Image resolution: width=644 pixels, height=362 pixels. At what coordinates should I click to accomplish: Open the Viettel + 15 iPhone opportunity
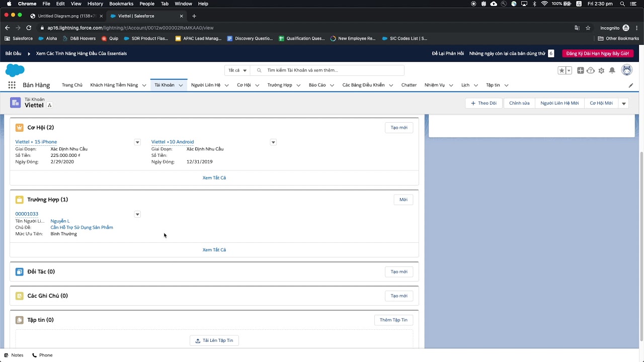point(36,142)
